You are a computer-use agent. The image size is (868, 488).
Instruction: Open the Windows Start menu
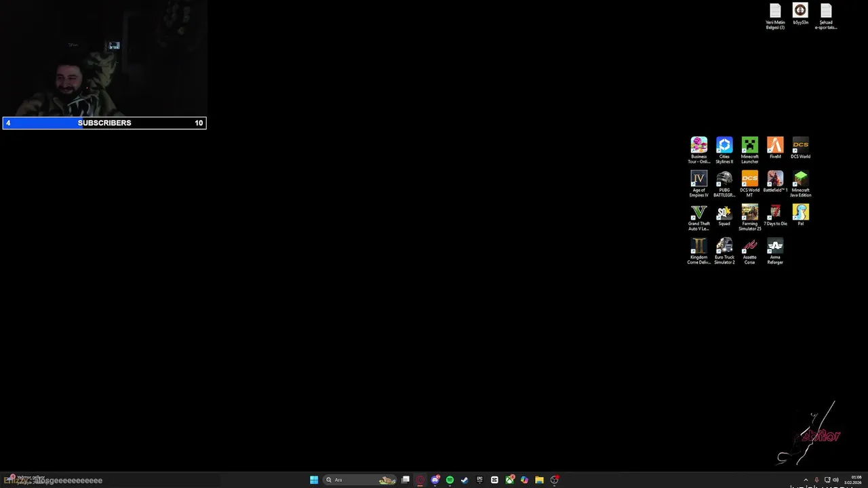(314, 480)
